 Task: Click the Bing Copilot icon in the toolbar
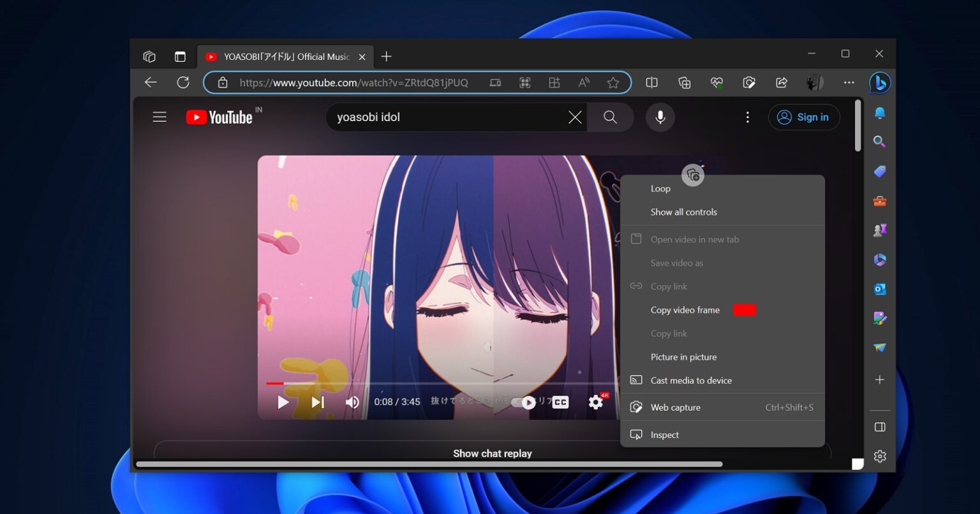(880, 83)
